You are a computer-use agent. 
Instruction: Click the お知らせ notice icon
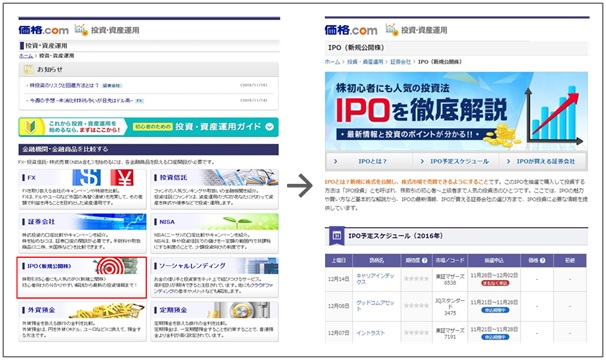tap(28, 70)
